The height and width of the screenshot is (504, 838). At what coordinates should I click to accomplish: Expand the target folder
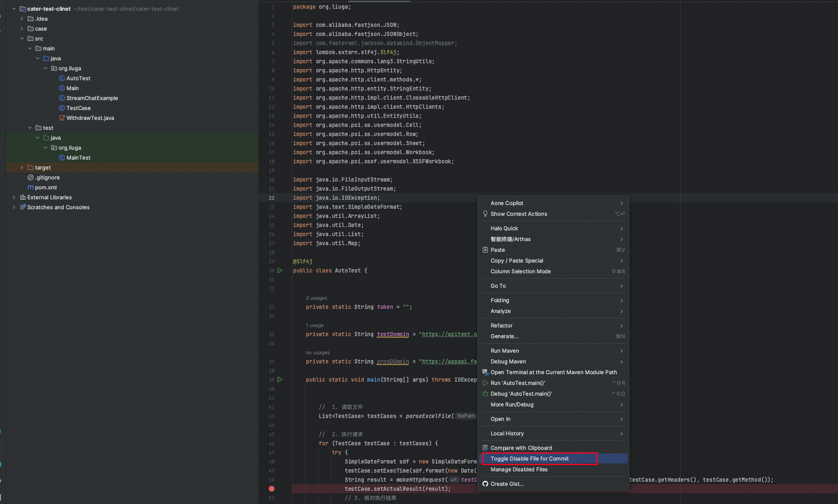pos(21,167)
